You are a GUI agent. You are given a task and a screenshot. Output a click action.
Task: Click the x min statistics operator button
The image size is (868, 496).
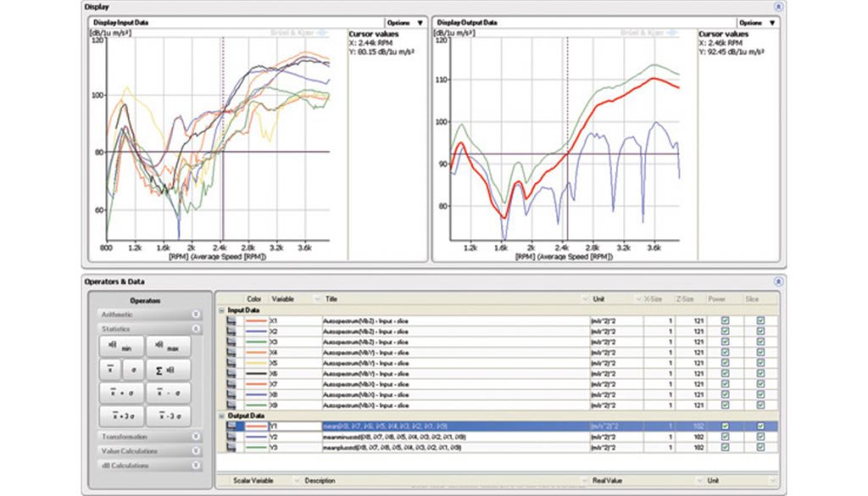click(x=121, y=347)
